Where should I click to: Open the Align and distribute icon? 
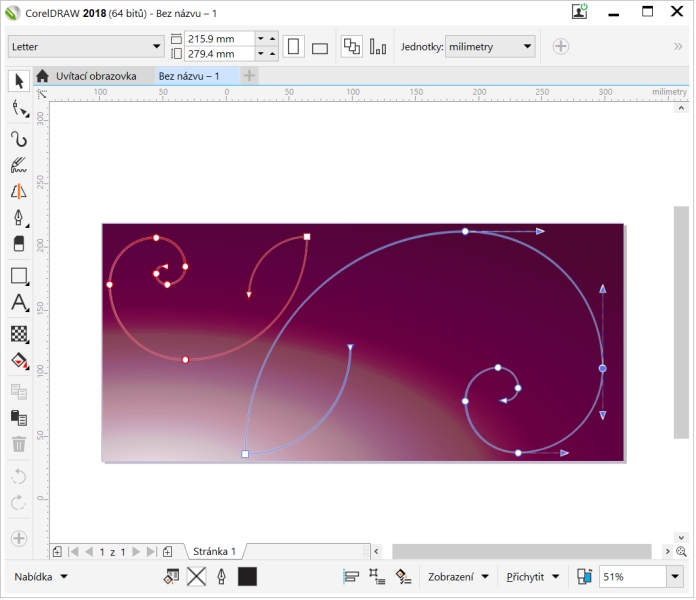[x=351, y=577]
